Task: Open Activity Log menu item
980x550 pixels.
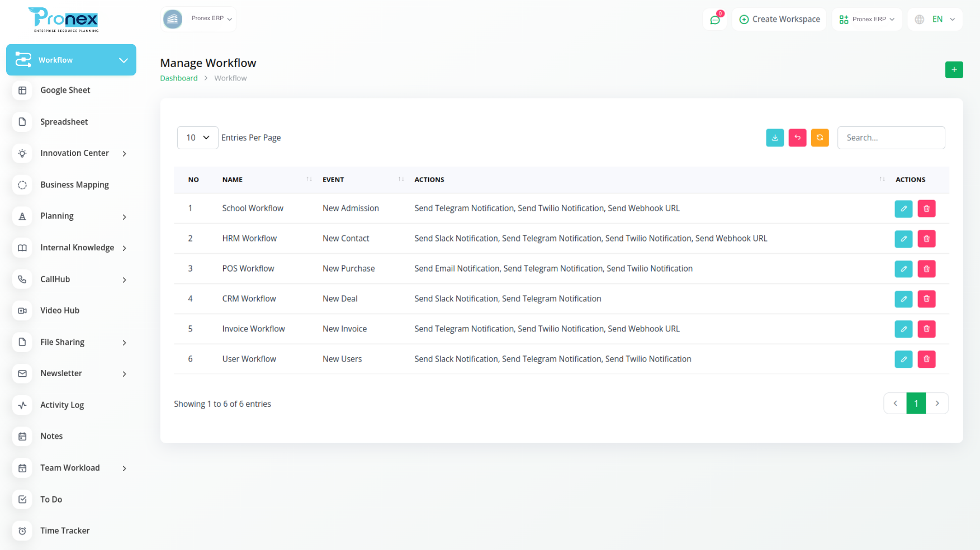Action: [62, 405]
